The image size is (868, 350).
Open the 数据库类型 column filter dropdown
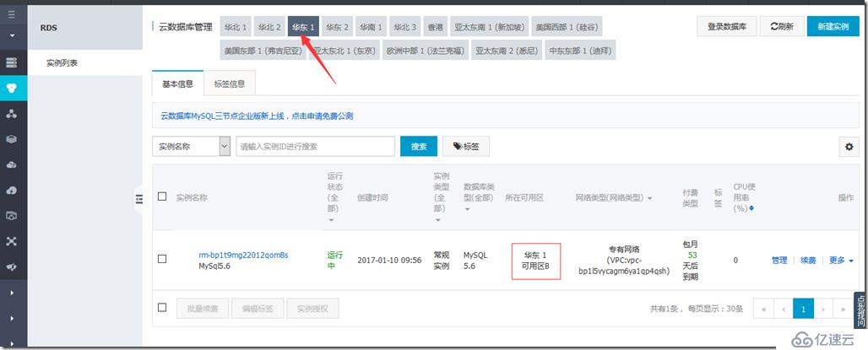click(x=467, y=209)
